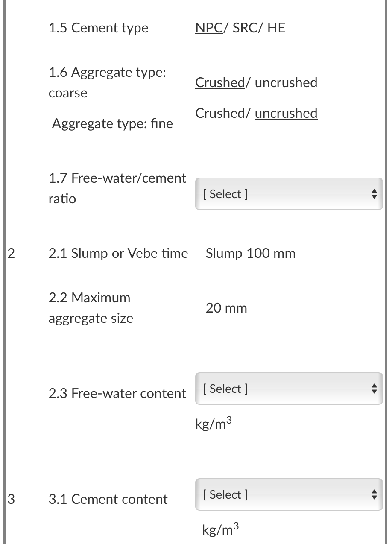The height and width of the screenshot is (544, 392).
Task: Click the 1.5 Cement type label
Action: (x=99, y=28)
